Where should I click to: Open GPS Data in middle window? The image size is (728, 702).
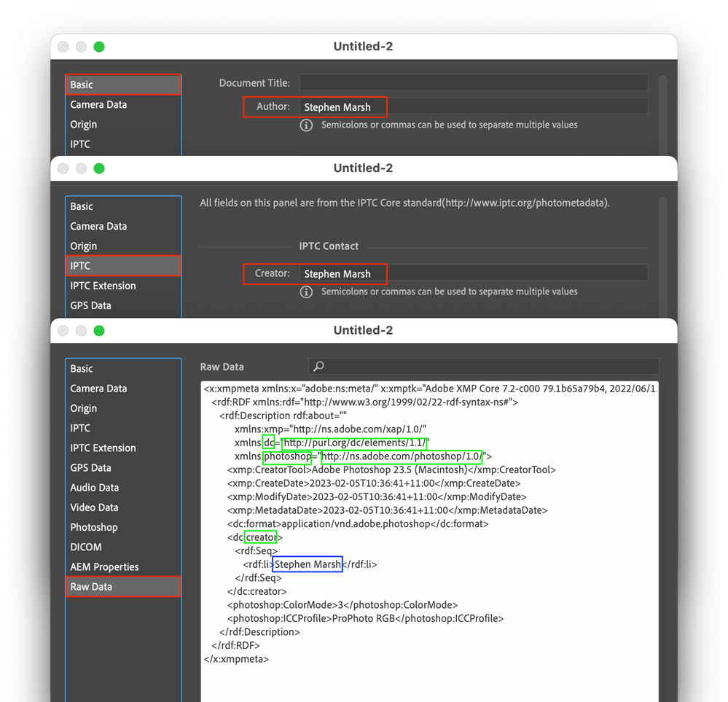[123, 305]
